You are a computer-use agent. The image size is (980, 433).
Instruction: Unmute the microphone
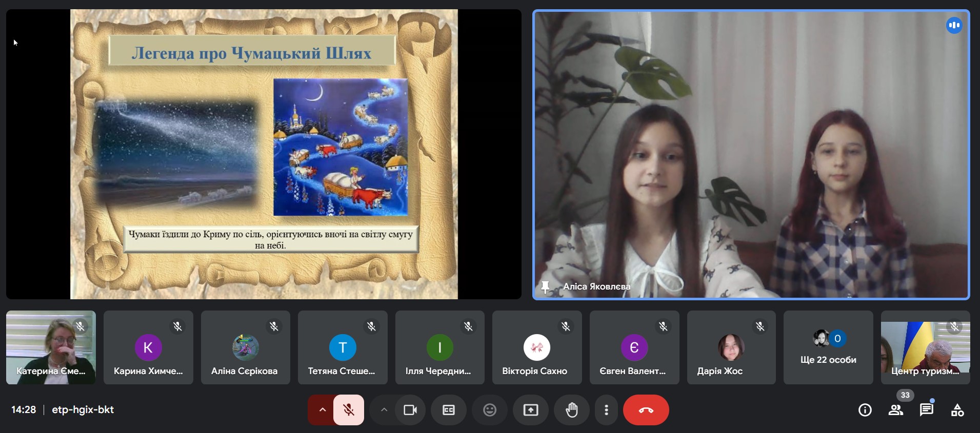pos(349,410)
